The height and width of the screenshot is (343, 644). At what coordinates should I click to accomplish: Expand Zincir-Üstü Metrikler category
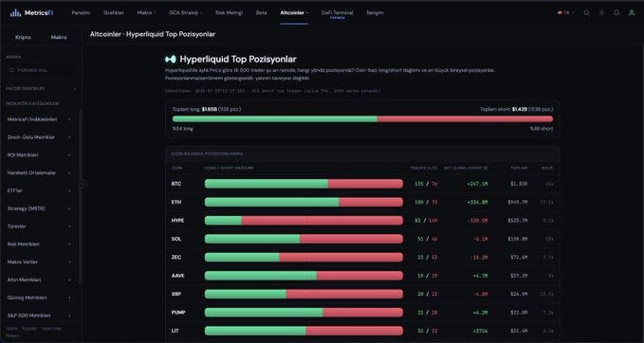click(x=40, y=137)
